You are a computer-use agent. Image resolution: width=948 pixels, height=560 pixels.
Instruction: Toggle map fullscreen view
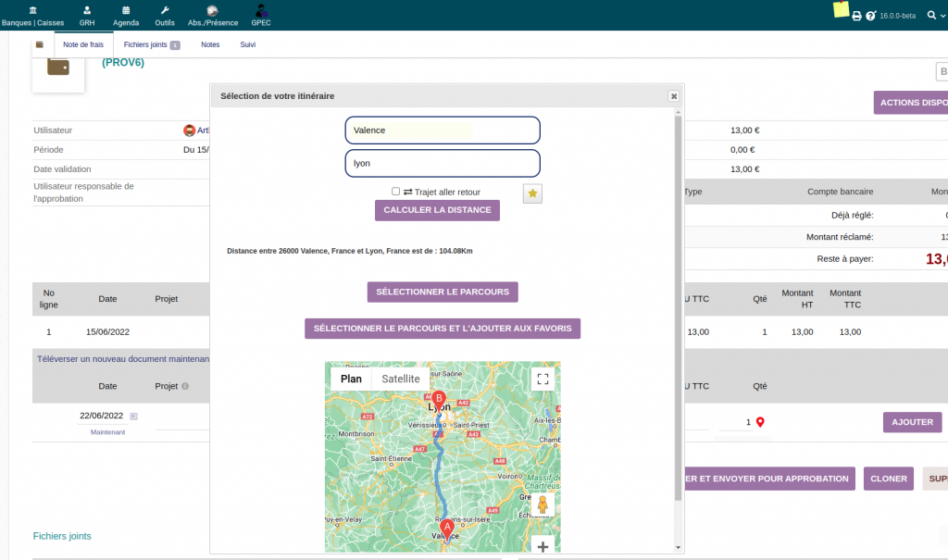pos(543,379)
